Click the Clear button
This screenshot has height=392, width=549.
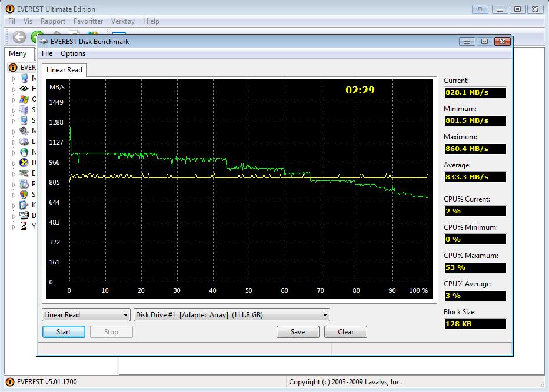(345, 332)
